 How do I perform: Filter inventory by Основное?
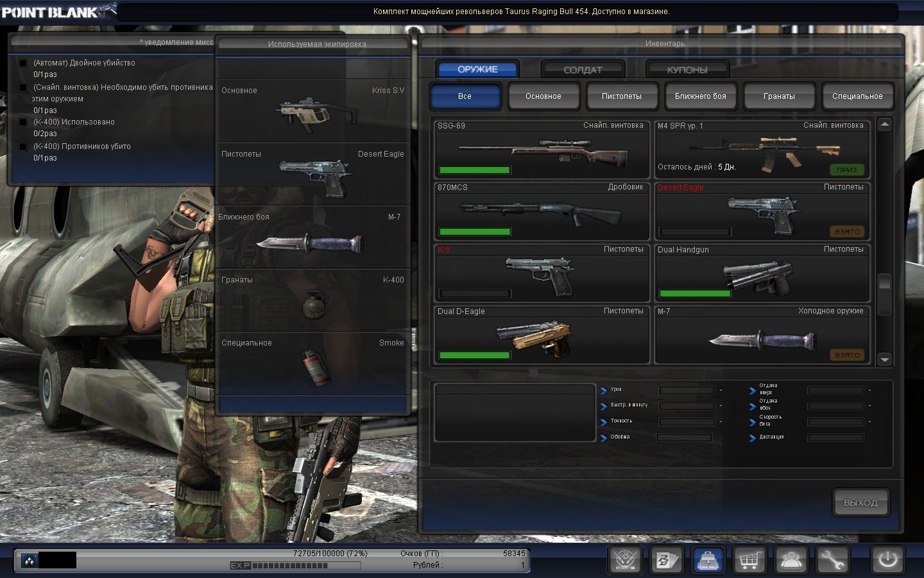[x=543, y=96]
